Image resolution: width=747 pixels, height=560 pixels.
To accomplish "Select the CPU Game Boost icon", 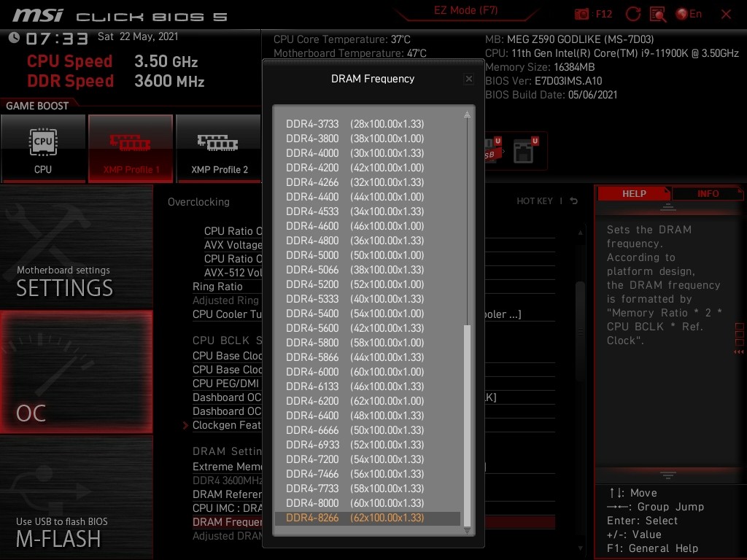I will click(x=43, y=149).
